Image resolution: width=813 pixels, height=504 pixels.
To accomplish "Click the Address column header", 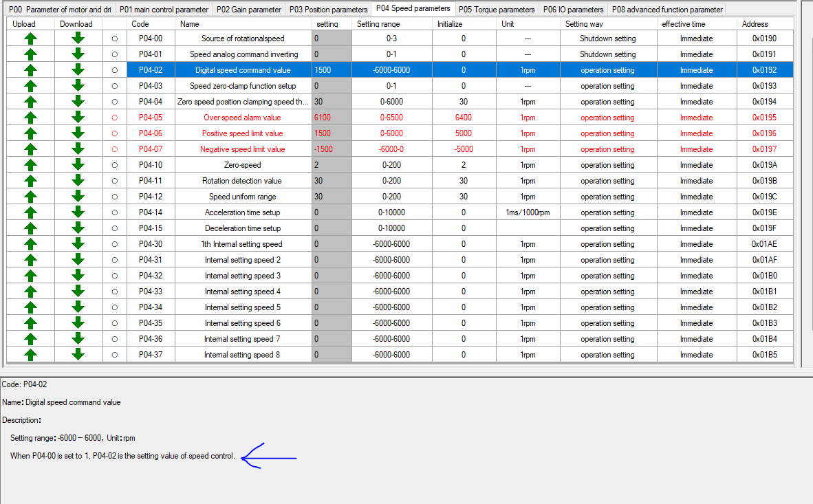I will [x=765, y=24].
